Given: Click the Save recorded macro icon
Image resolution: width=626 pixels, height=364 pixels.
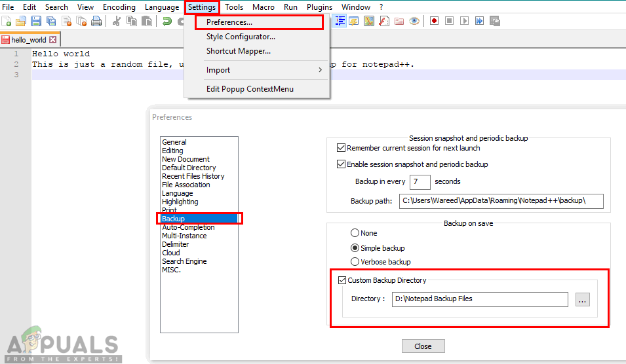Looking at the screenshot, I should tap(495, 21).
